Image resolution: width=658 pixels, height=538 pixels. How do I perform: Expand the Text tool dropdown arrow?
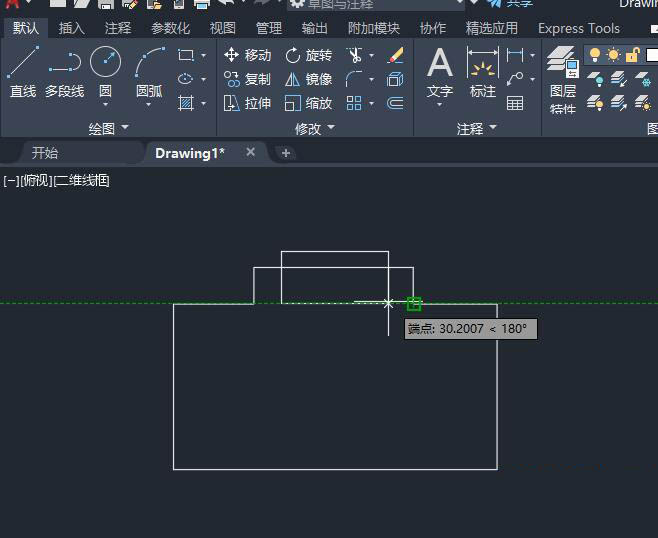coord(440,104)
